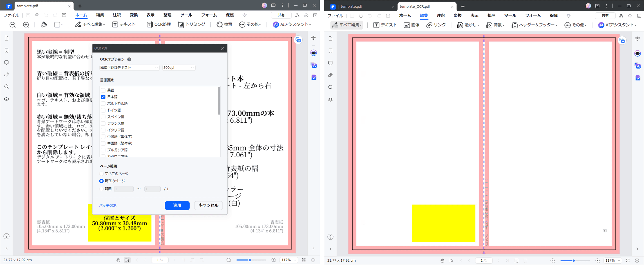Click the info icon beside OCRオプション
Image resolution: width=644 pixels, height=265 pixels.
(x=129, y=59)
